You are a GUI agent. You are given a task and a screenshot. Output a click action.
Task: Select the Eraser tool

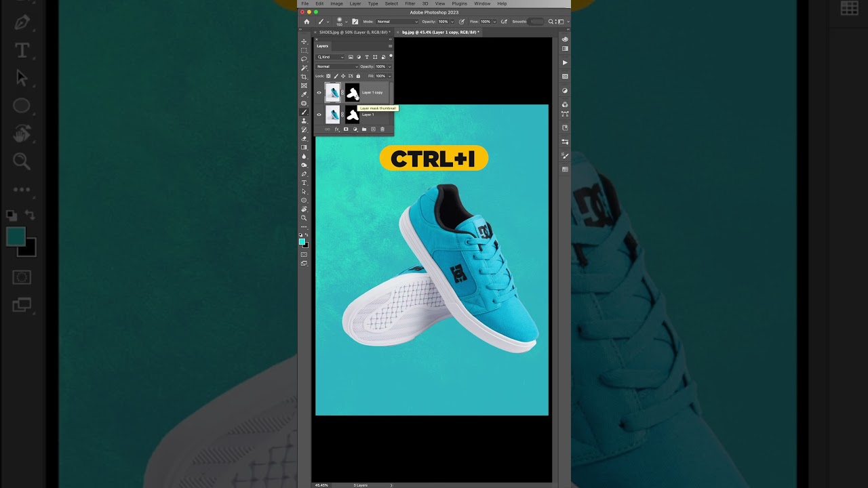(x=304, y=138)
